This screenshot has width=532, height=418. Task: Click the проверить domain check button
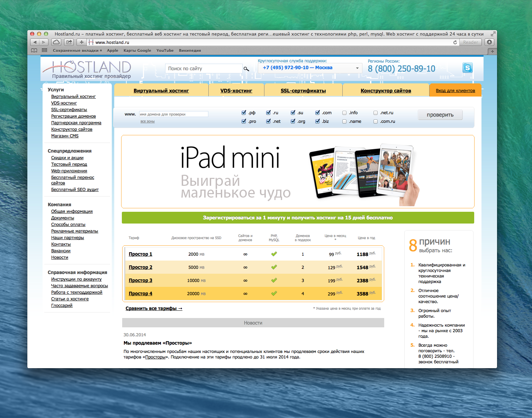tap(440, 115)
